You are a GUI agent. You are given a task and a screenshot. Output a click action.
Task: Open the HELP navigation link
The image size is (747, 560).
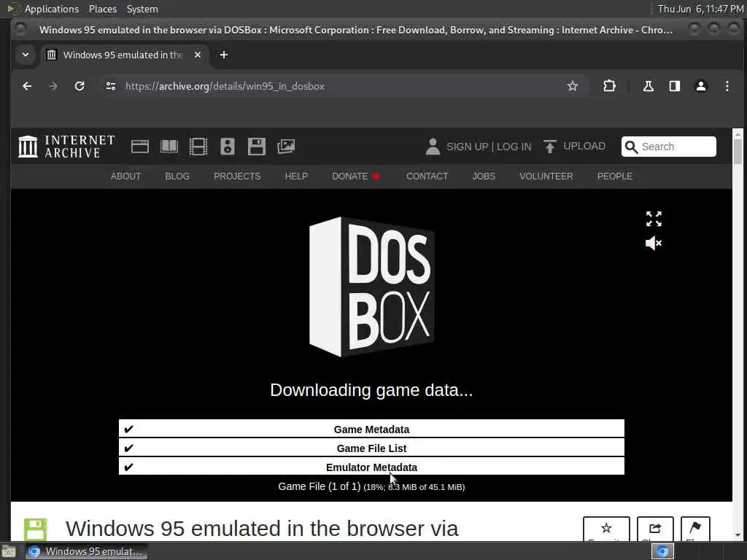(x=296, y=176)
